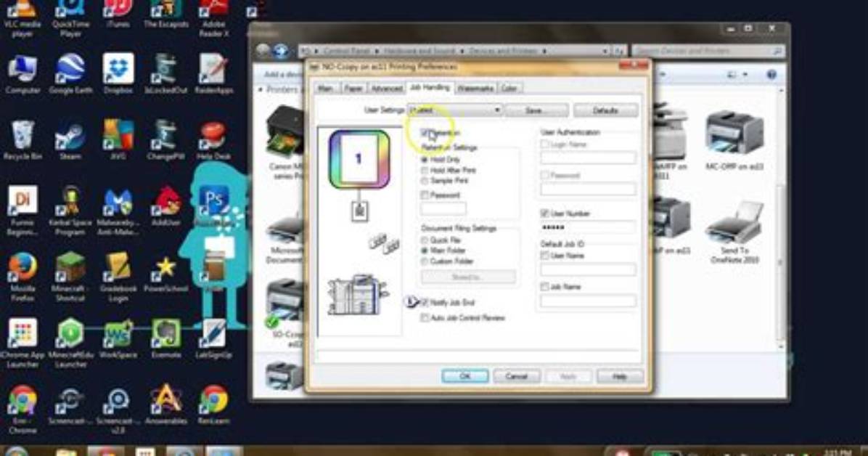Open the Recycle Bin

[x=22, y=141]
